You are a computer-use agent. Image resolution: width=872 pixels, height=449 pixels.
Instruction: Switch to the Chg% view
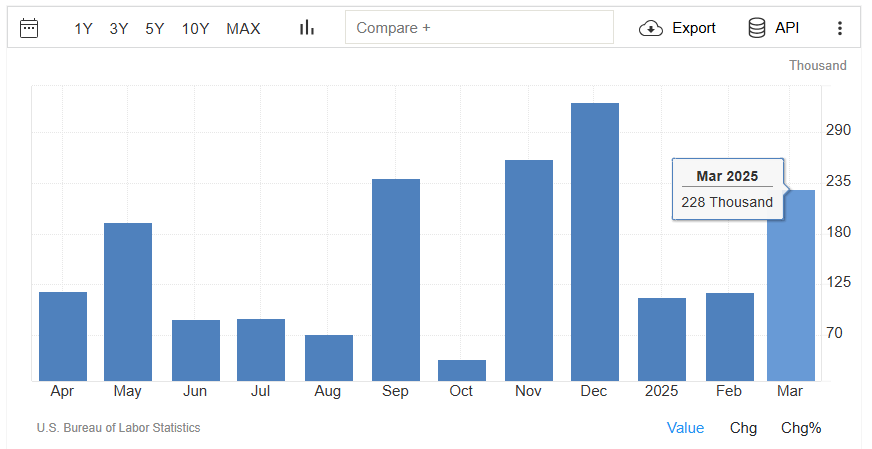coord(801,428)
